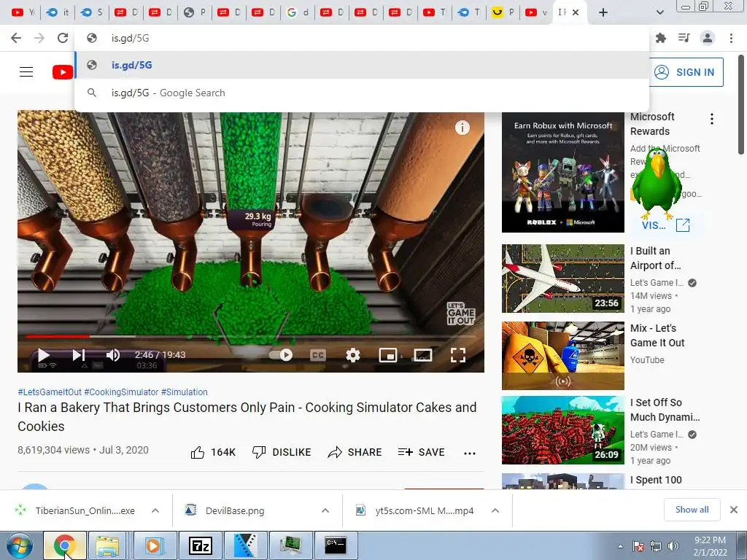Switch to the YouTube 'T' tab

435,12
